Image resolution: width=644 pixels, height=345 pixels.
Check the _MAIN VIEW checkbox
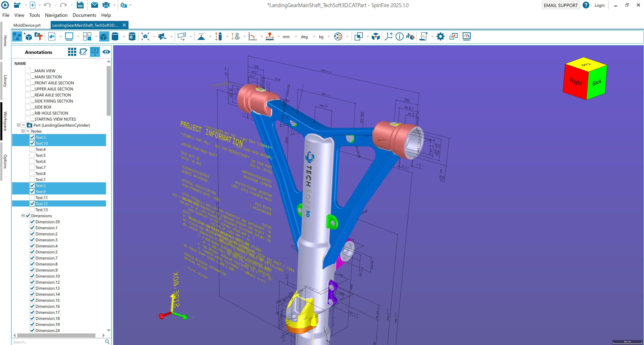[x=28, y=71]
